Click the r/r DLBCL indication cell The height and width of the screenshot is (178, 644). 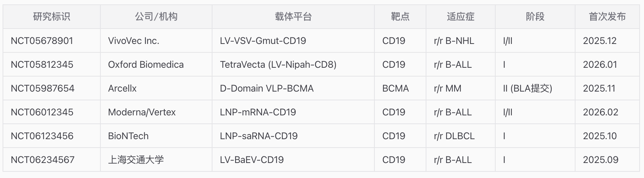click(454, 136)
